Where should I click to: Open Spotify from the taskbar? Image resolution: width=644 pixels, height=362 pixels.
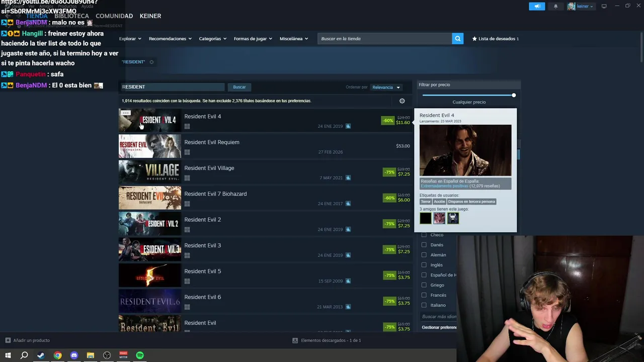coord(140,355)
